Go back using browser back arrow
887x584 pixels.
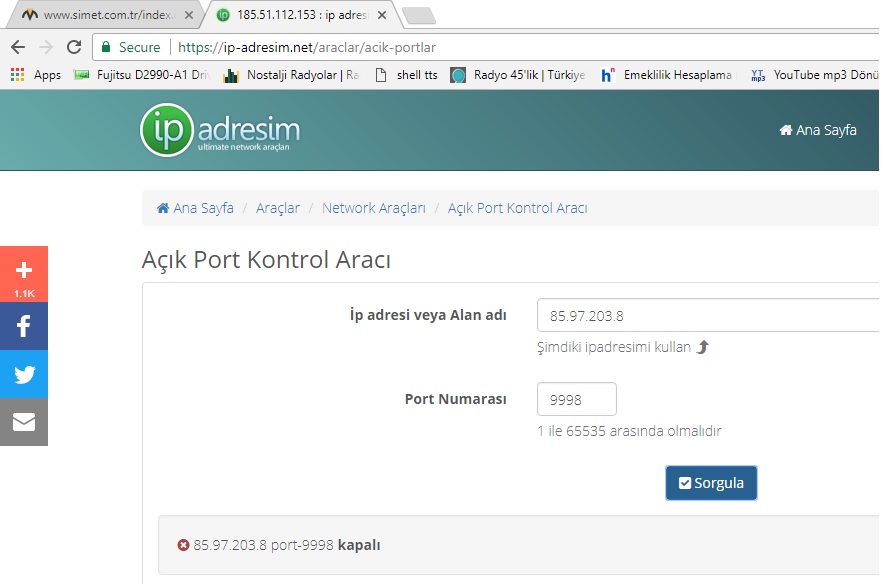point(17,47)
